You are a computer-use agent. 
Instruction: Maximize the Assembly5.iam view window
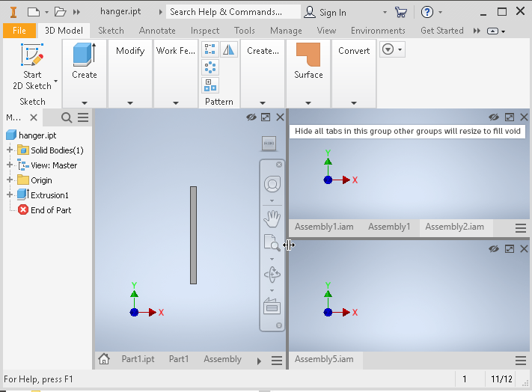[x=510, y=249]
